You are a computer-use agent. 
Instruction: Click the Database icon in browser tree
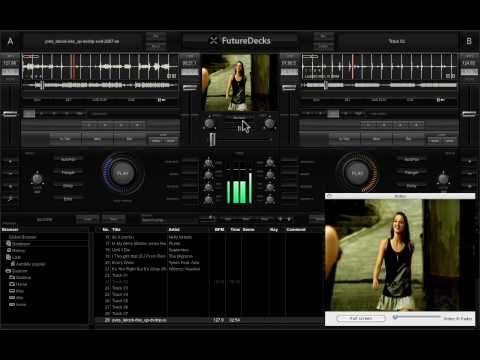click(8, 244)
